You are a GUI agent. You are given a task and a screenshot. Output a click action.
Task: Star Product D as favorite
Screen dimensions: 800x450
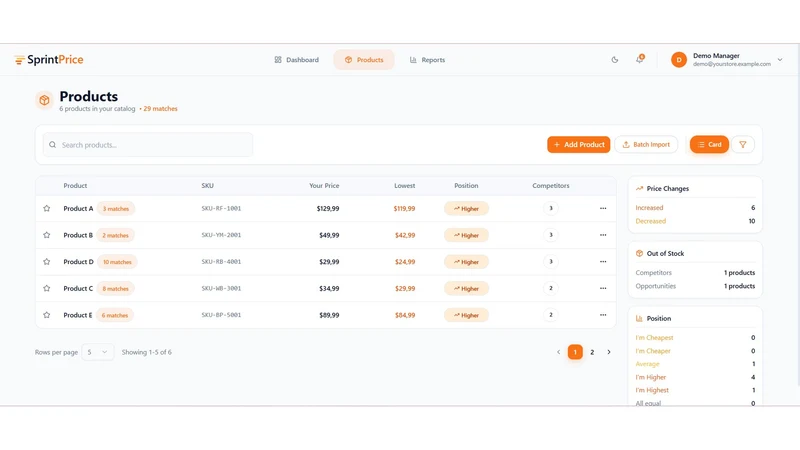click(47, 262)
